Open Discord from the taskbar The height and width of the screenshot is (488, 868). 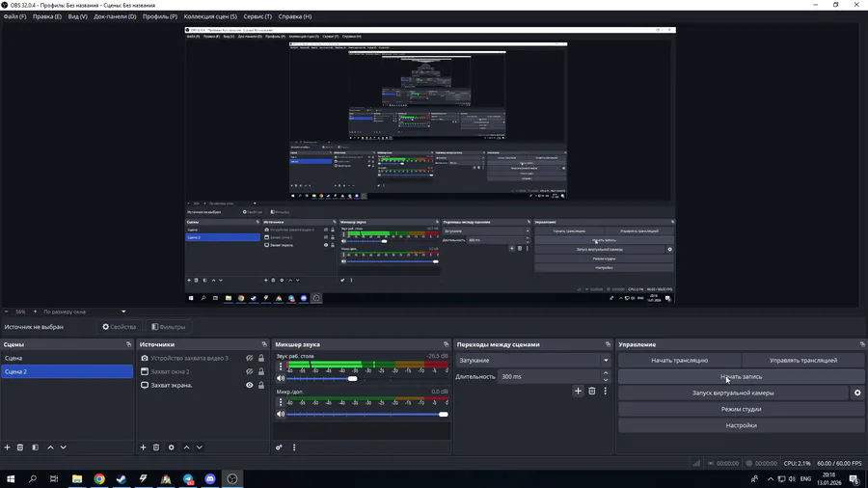coord(210,478)
